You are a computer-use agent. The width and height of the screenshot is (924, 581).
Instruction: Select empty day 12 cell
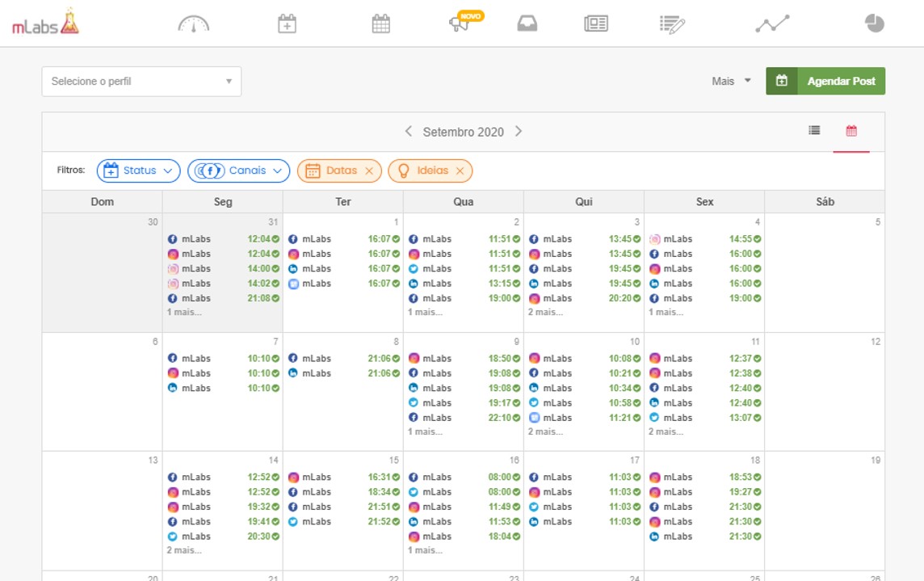click(x=825, y=392)
